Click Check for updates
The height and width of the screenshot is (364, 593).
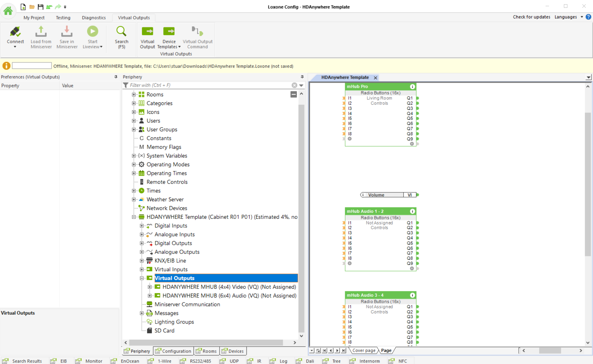pos(531,17)
